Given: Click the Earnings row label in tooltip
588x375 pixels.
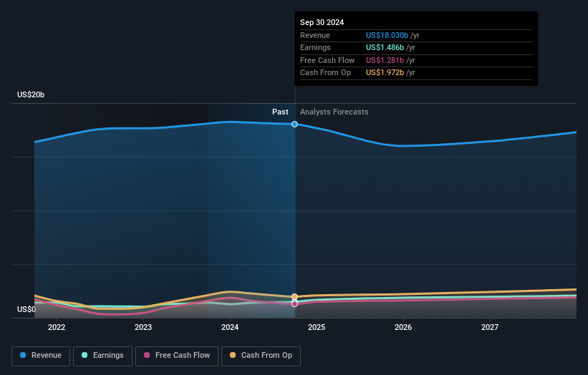Looking at the screenshot, I should [315, 47].
